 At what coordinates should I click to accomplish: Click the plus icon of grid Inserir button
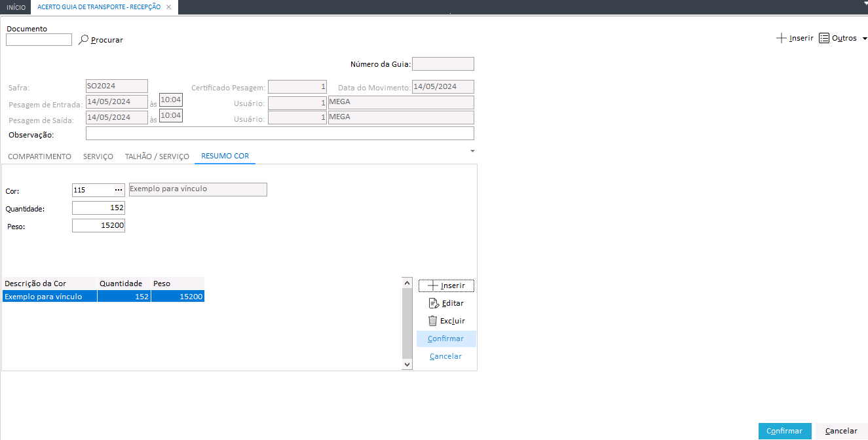[x=432, y=285]
